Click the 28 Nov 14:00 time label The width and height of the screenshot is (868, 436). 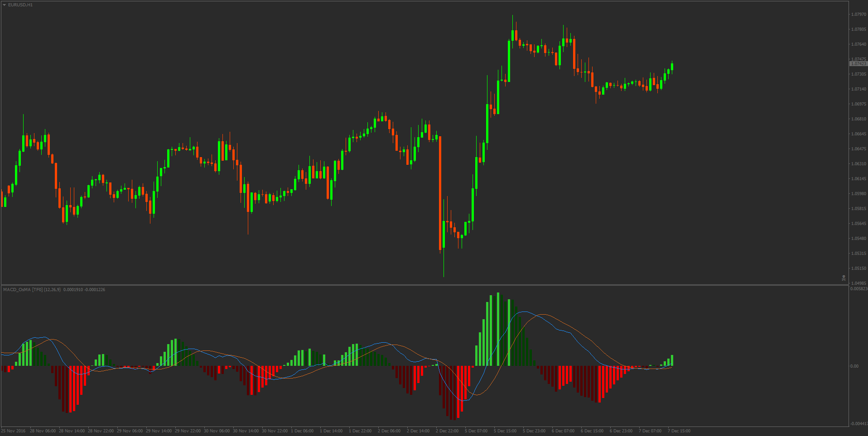click(72, 431)
